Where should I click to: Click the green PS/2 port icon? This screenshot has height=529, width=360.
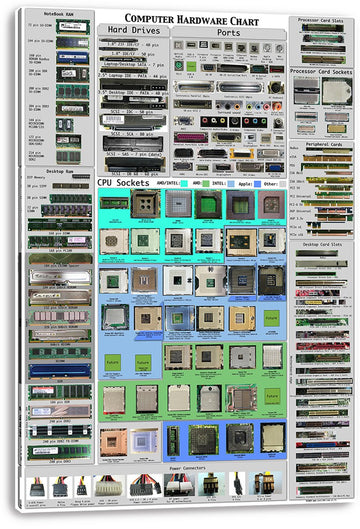[x=178, y=65]
